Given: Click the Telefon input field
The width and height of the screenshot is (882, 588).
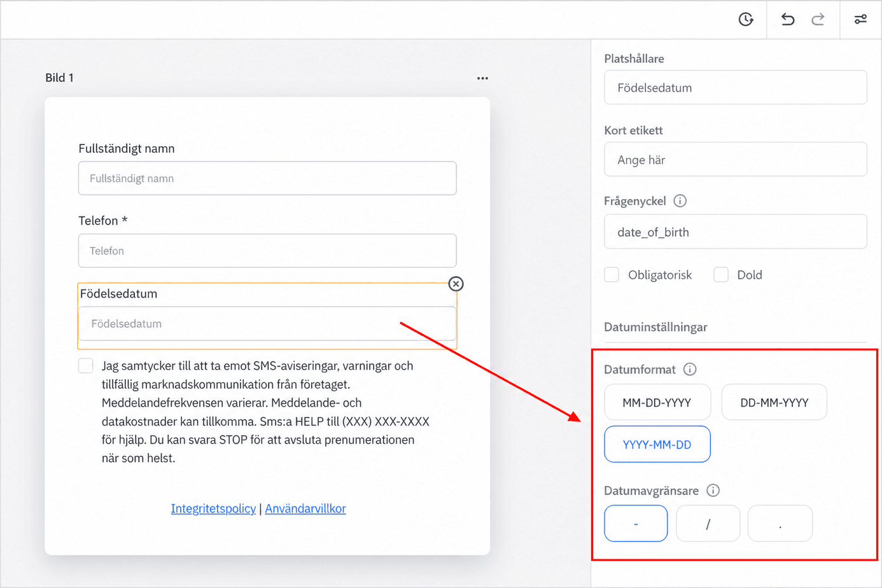Looking at the screenshot, I should 267,251.
